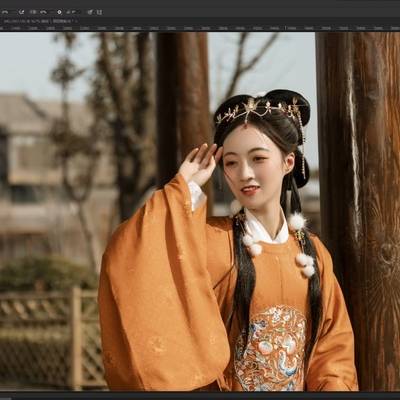The width and height of the screenshot is (400, 400).
Task: Click the third icon in the options bar
Action: coord(33,12)
